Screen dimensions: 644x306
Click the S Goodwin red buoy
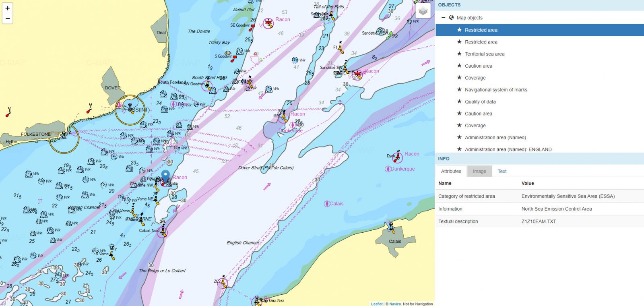click(234, 59)
